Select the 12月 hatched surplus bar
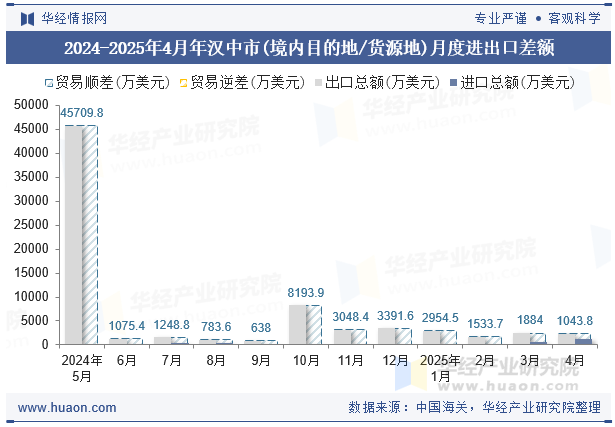The height and width of the screenshot is (427, 615). coord(404,336)
